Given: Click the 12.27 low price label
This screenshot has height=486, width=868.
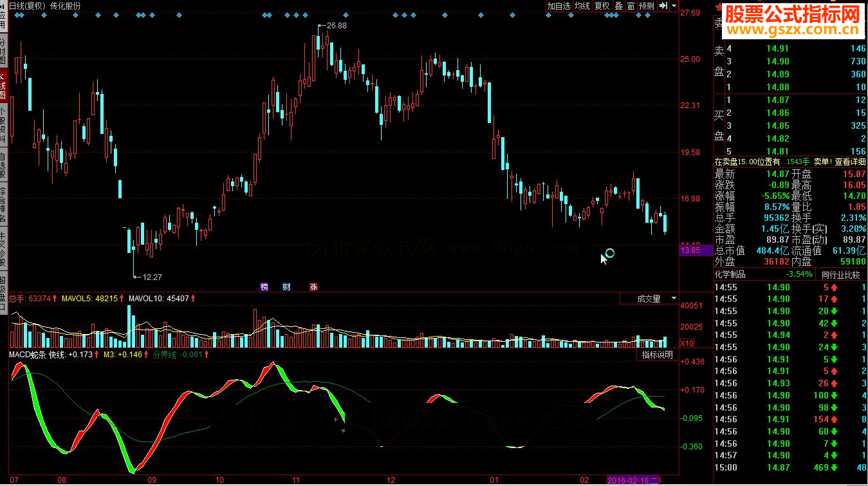Looking at the screenshot, I should (152, 277).
